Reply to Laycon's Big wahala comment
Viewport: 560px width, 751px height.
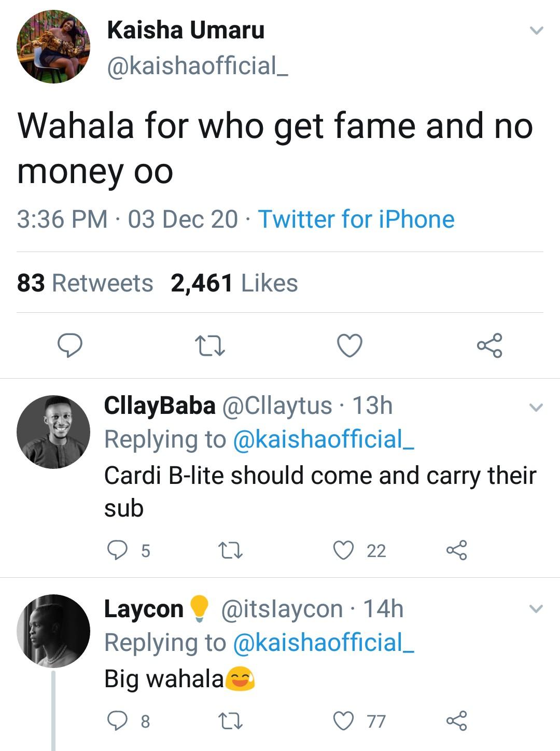point(117,720)
